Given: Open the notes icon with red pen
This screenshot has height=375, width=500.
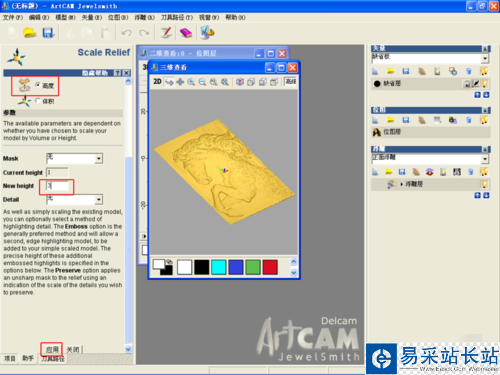Looking at the screenshot, I should pos(166,33).
